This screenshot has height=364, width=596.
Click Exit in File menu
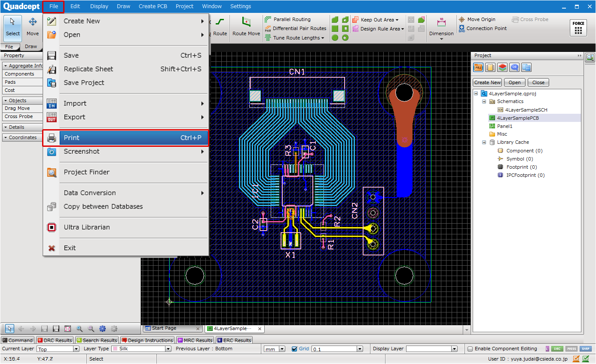click(125, 248)
